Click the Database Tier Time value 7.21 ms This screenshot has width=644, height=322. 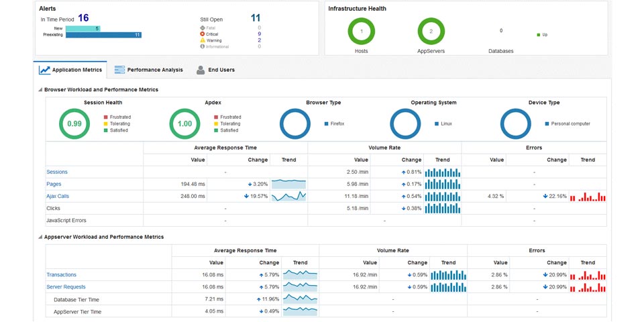tap(214, 299)
